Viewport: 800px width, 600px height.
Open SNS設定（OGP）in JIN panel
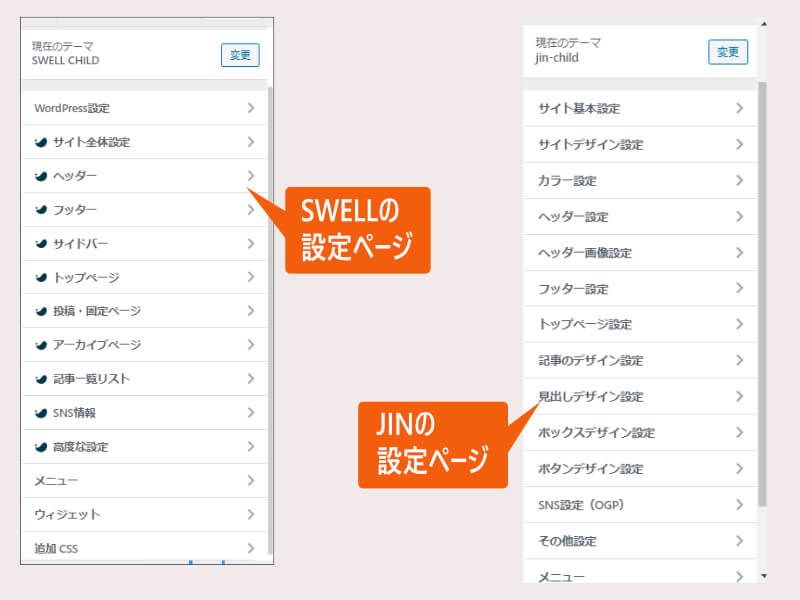click(x=640, y=505)
